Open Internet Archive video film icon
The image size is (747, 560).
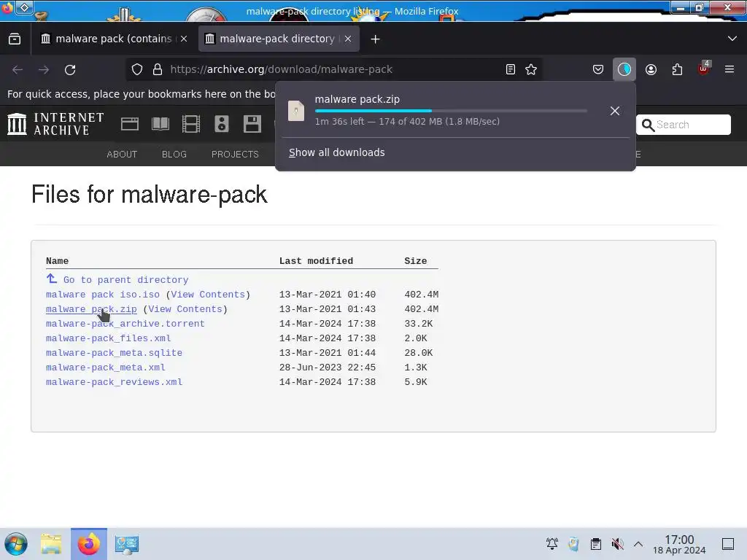pos(191,124)
